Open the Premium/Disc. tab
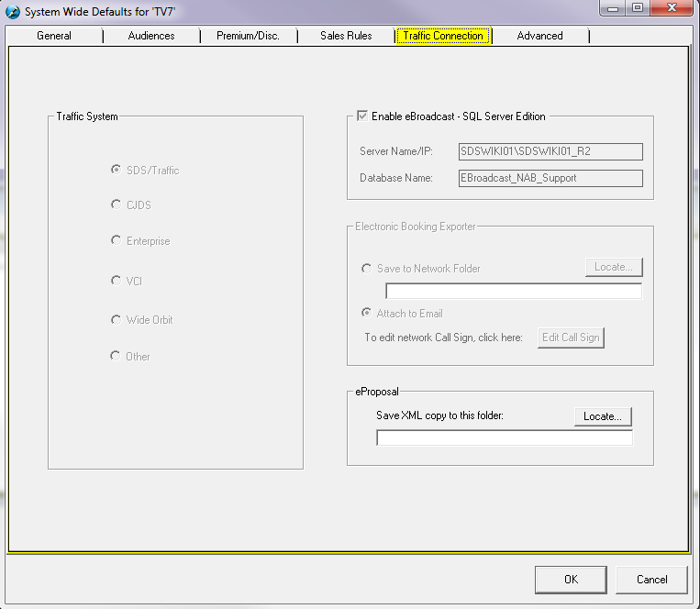This screenshot has width=700, height=609. pyautogui.click(x=248, y=36)
